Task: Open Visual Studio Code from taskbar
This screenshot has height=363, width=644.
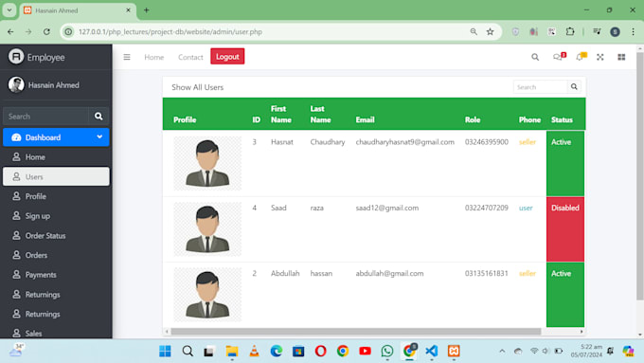Action: click(x=431, y=351)
